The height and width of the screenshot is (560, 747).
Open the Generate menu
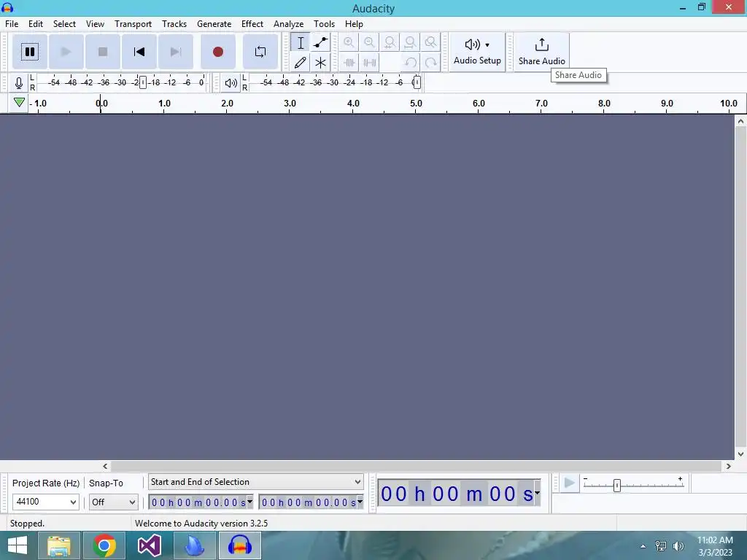pyautogui.click(x=214, y=24)
